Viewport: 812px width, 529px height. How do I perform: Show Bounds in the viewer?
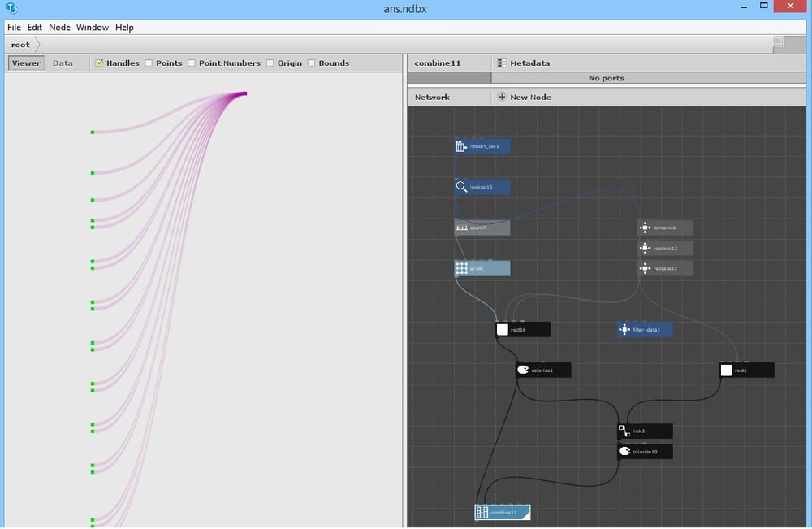[311, 63]
